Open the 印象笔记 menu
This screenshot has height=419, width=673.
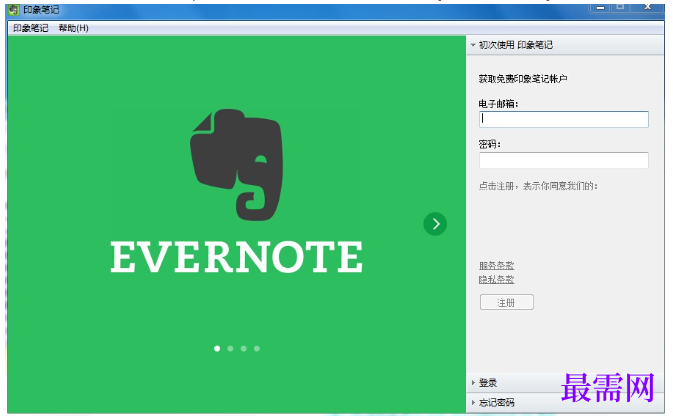coord(30,28)
